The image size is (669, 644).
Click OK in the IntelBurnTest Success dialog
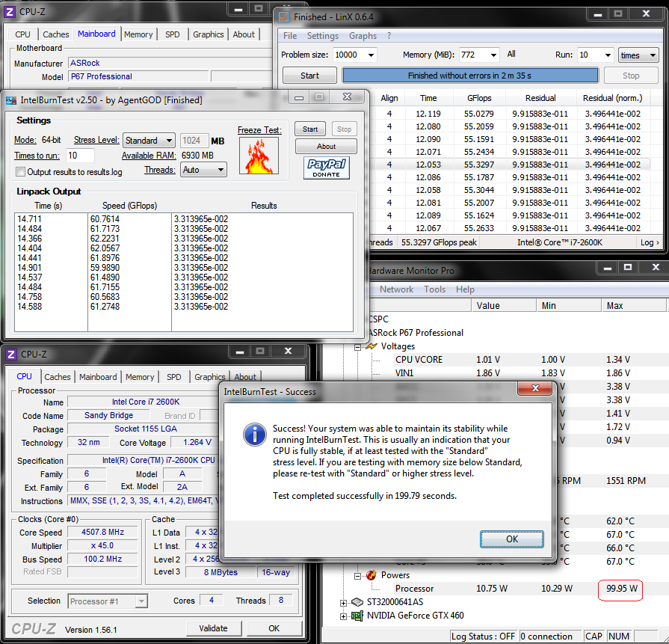click(512, 539)
